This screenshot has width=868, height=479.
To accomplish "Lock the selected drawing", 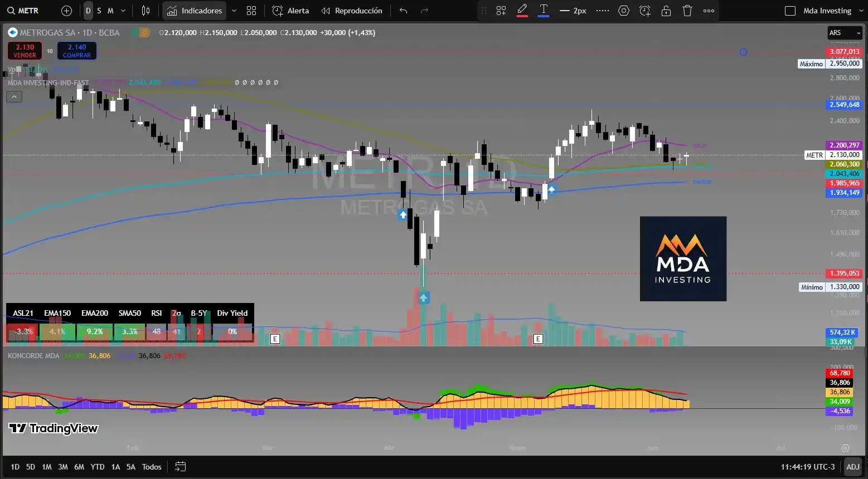I will pos(666,11).
